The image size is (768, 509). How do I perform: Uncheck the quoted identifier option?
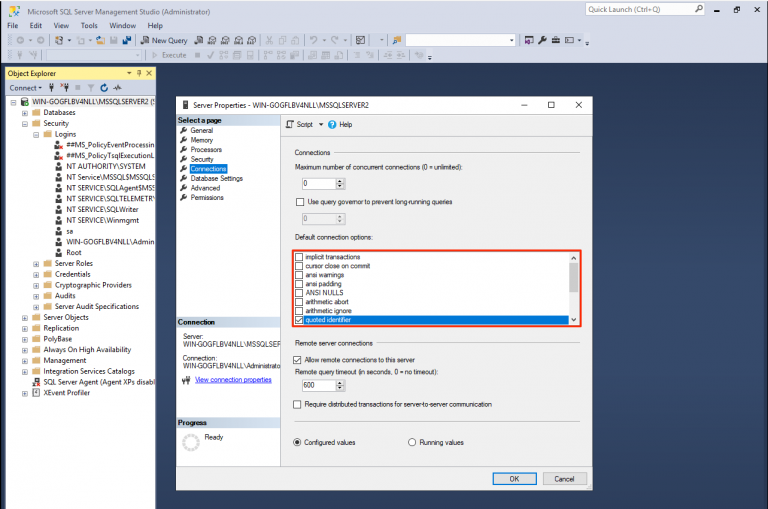[299, 320]
